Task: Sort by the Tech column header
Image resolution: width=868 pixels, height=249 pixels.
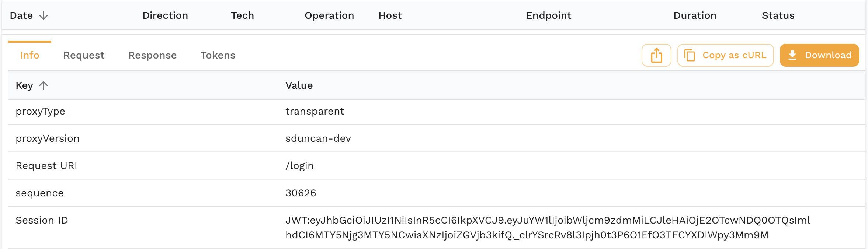Action: [x=242, y=15]
